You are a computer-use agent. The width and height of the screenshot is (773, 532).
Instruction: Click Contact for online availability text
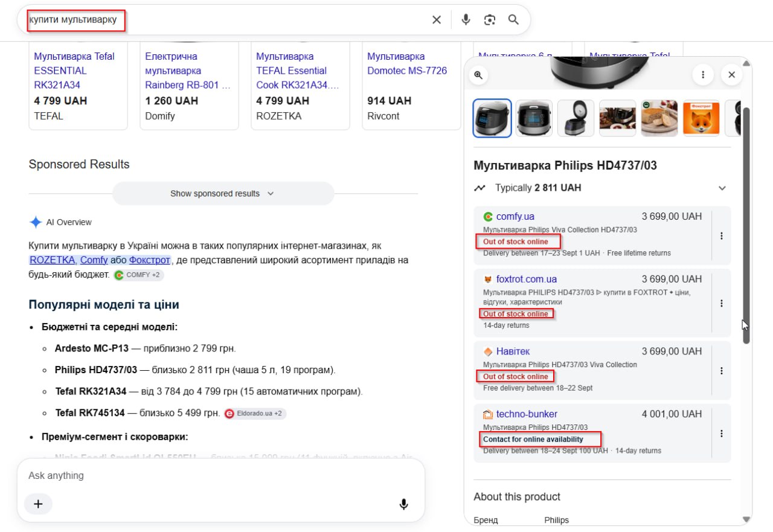(533, 439)
